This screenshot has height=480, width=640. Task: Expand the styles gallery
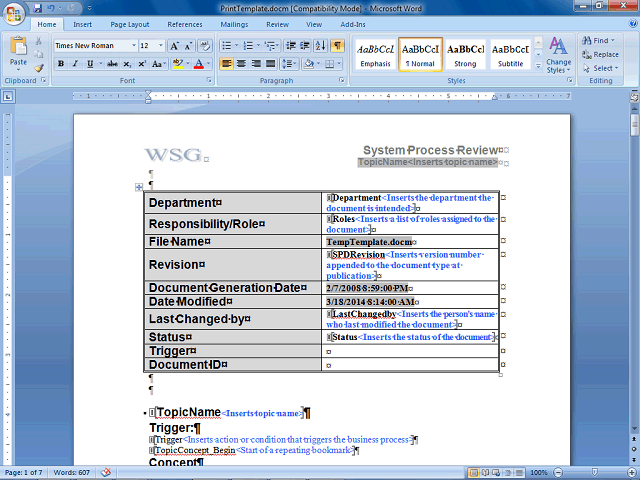(538, 66)
